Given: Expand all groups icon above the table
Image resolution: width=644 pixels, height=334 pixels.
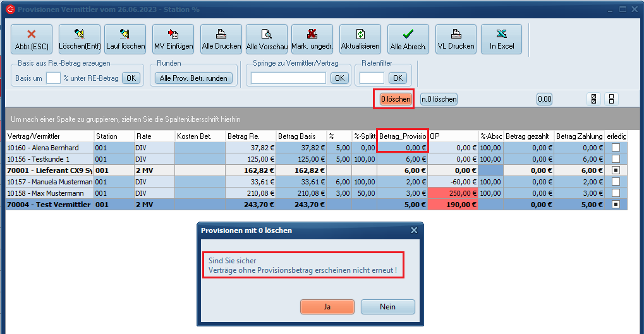Looking at the screenshot, I should 593,99.
